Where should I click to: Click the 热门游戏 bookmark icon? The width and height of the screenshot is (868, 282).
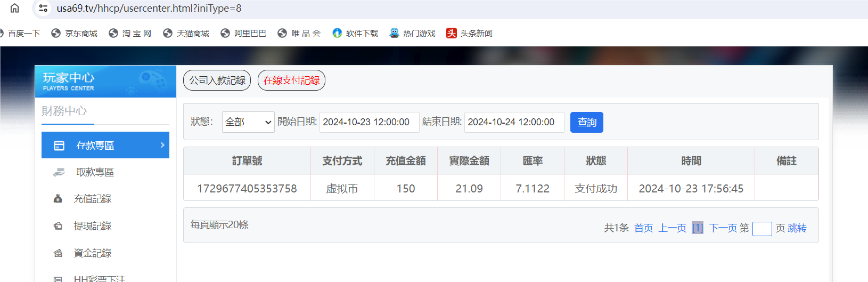pyautogui.click(x=394, y=33)
